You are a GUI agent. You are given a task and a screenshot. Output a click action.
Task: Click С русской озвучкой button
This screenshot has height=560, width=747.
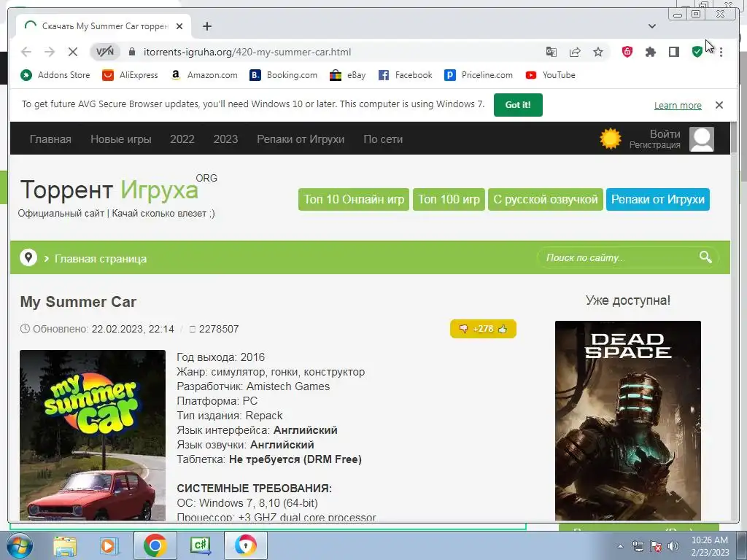[x=546, y=199]
